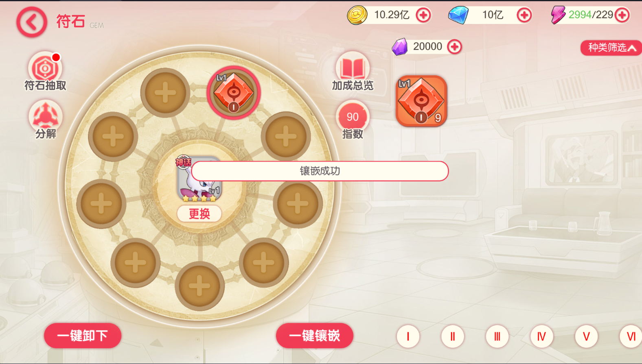642x364 pixels.
Task: Go back using the red arrow icon
Action: coord(32,22)
